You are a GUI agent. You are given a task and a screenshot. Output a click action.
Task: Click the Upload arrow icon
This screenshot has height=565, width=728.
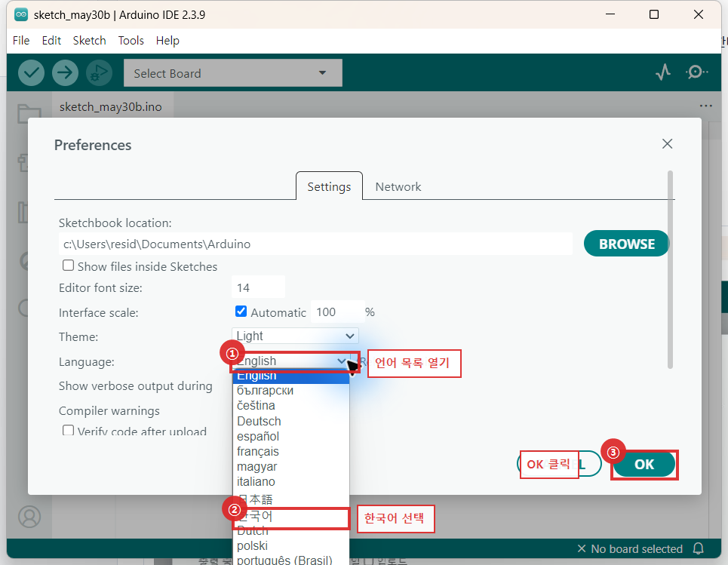(65, 73)
